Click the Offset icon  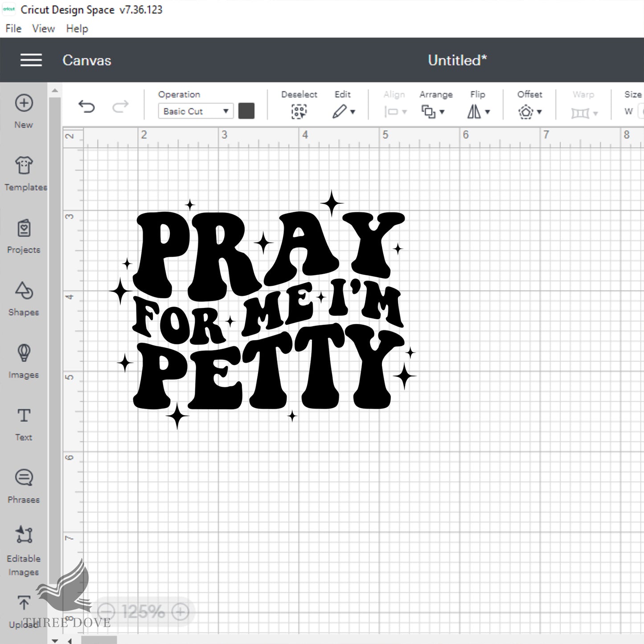click(x=526, y=111)
